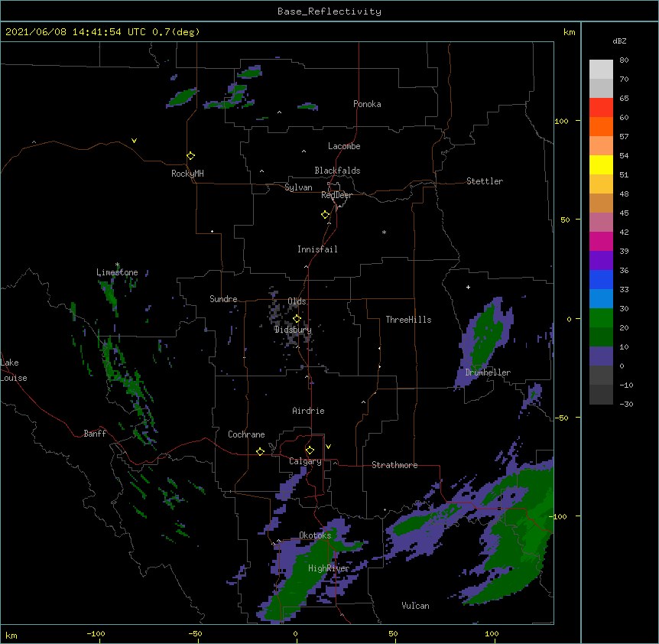Click the orange 57-60 dBZ legend swatch
The width and height of the screenshot is (659, 644).
tap(601, 126)
